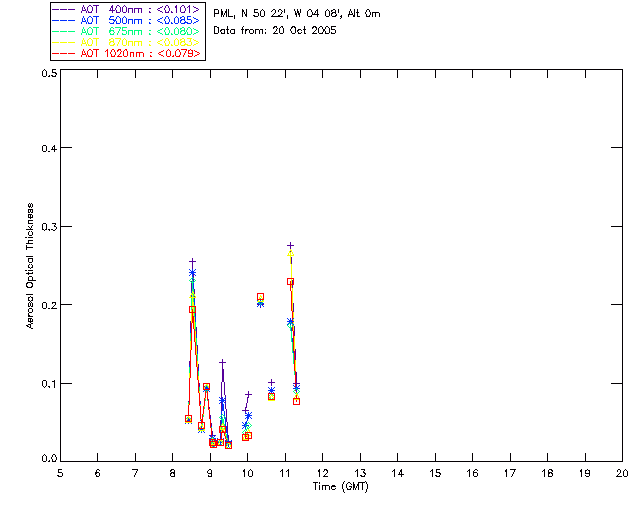Click the AOT 675nm legend entry
This screenshot has width=640, height=512.
coord(127,31)
